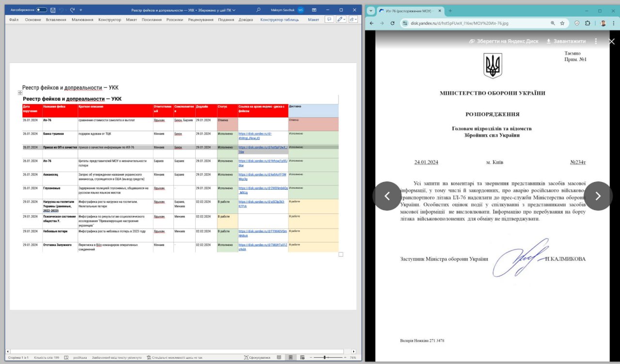Open the Comments speech-bubble icon in the ribbon
Screen dimensions: 620x364
[329, 19]
